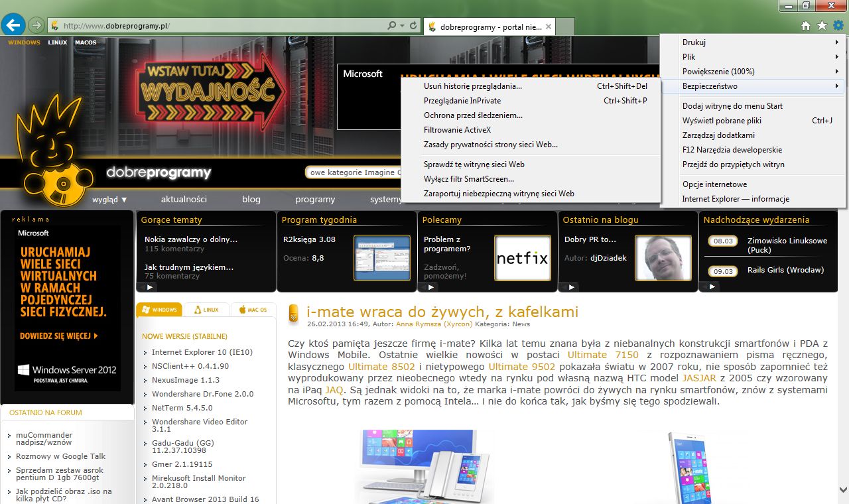
Task: Open the Bezpieczeństwo submenu item
Action: (753, 86)
